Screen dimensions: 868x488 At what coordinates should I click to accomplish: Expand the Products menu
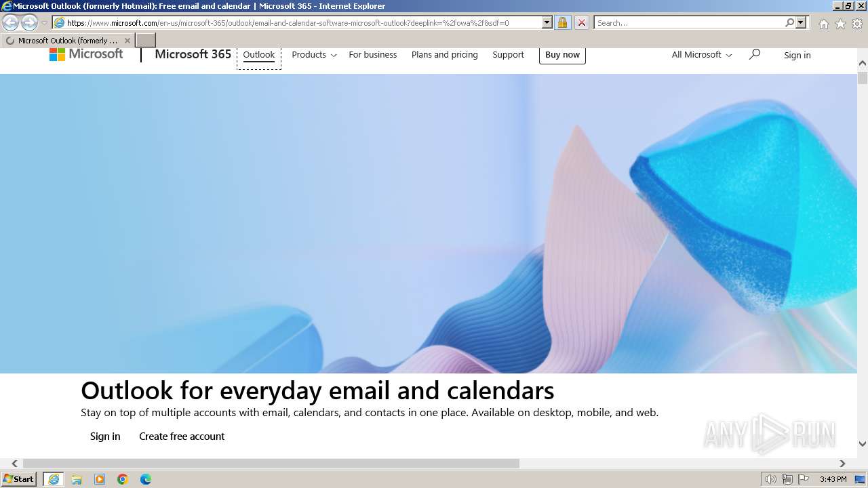click(314, 55)
